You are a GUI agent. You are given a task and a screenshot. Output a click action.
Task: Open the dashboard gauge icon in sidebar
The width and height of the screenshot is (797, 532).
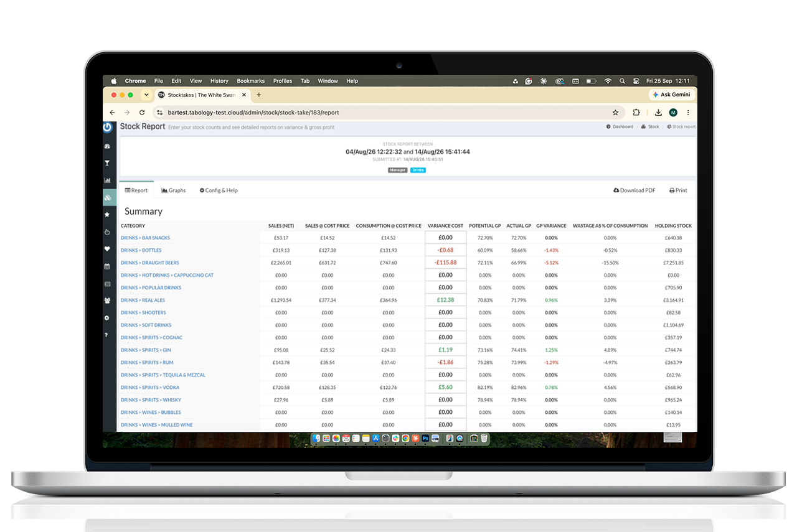tap(107, 147)
